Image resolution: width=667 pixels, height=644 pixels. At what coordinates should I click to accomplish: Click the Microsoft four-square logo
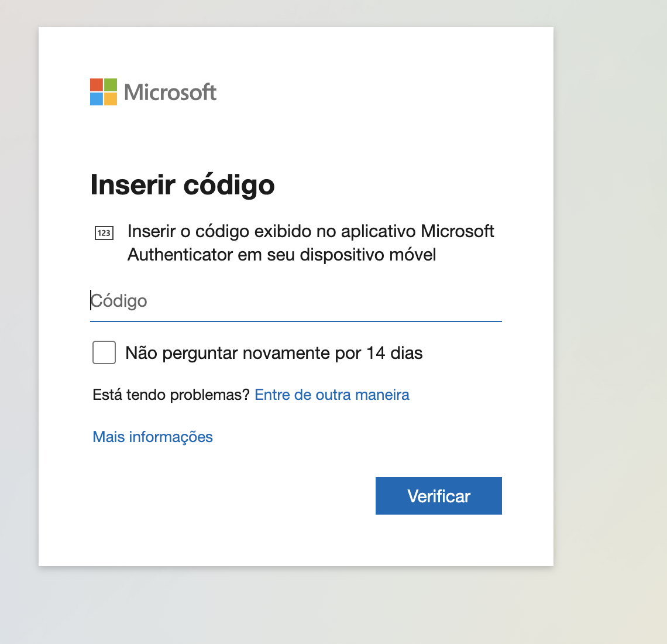(104, 92)
